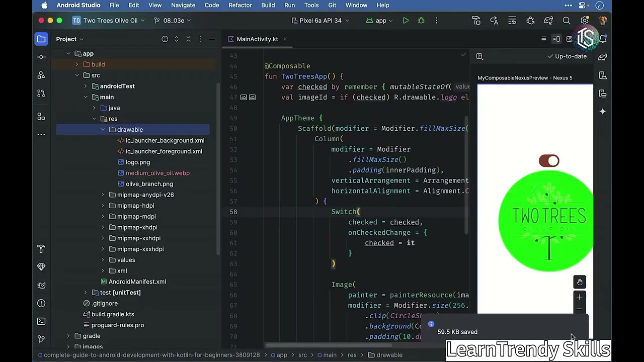Expand the build folder chevron
Viewport: 644px width, 362px height.
pos(77,64)
